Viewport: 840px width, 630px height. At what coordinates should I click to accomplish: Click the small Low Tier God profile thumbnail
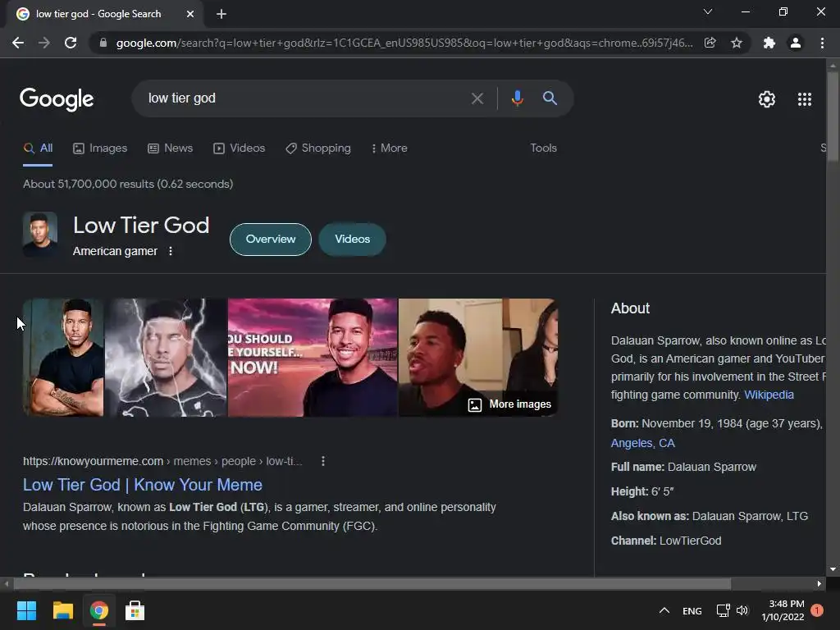40,234
